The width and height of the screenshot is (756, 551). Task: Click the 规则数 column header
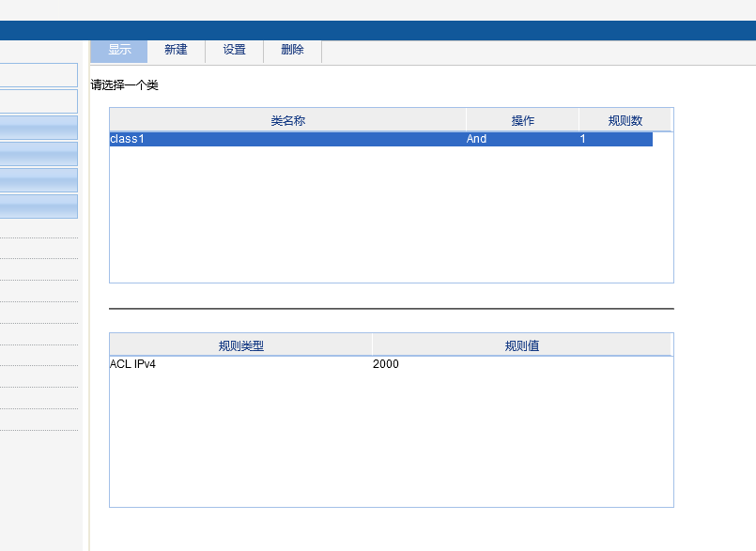[x=625, y=120]
